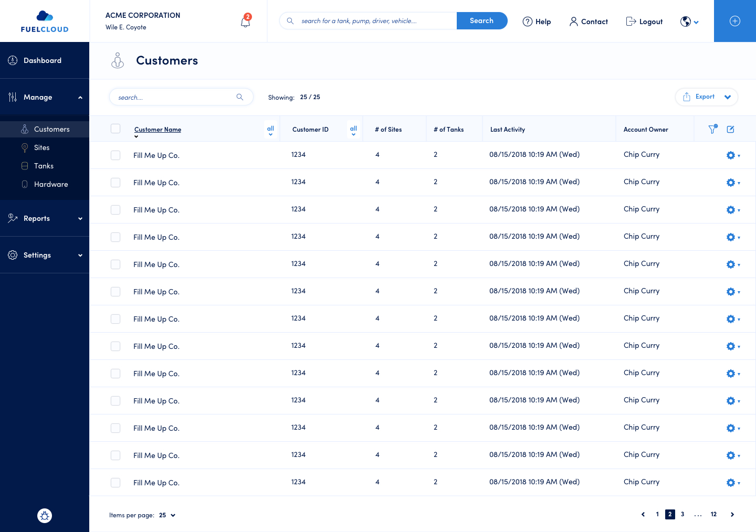Click the Logout link

(644, 22)
